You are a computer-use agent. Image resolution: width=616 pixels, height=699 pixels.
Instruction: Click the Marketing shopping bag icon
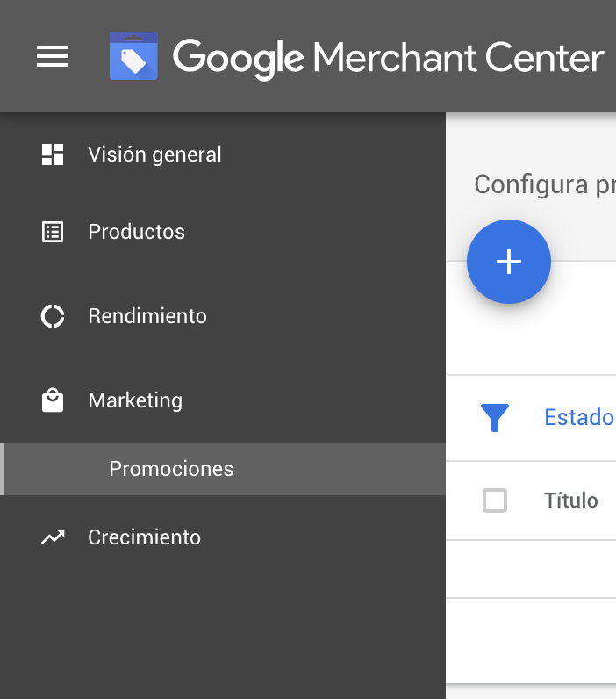(53, 400)
